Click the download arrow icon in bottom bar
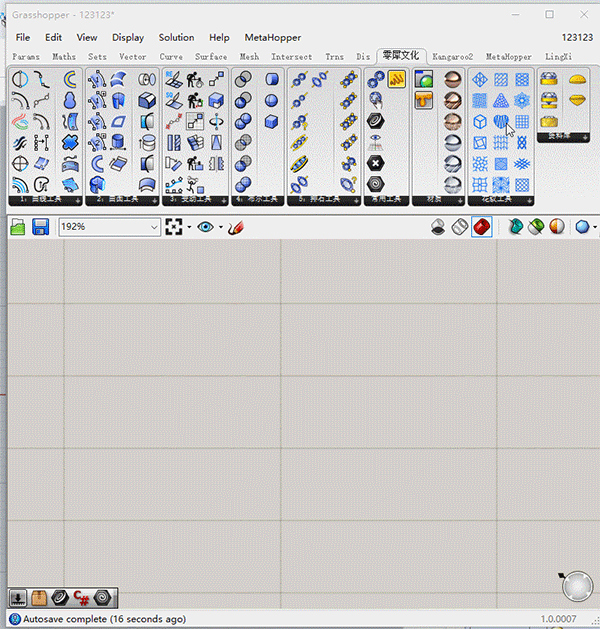Screen dimensions: 600x629 tap(17, 598)
